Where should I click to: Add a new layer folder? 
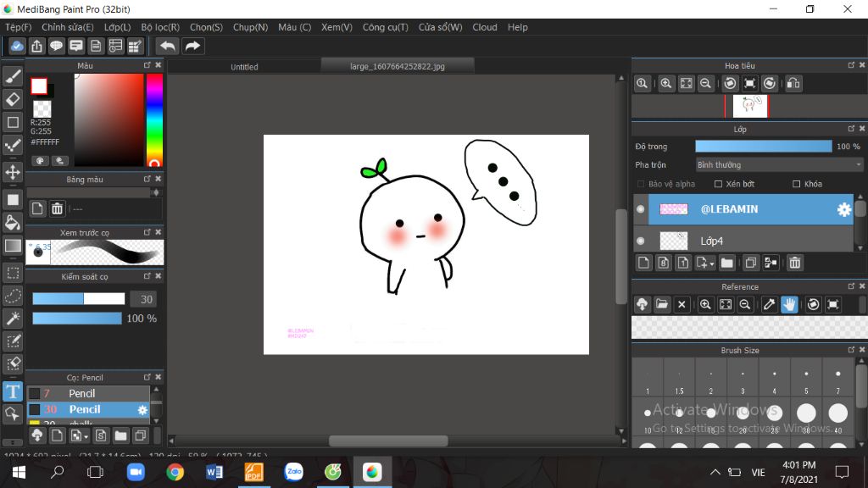(x=726, y=263)
